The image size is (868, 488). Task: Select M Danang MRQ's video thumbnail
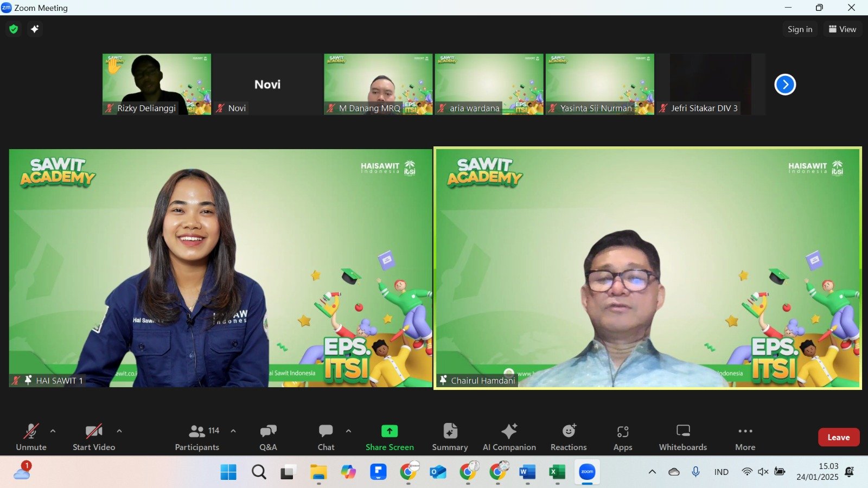[x=378, y=84]
